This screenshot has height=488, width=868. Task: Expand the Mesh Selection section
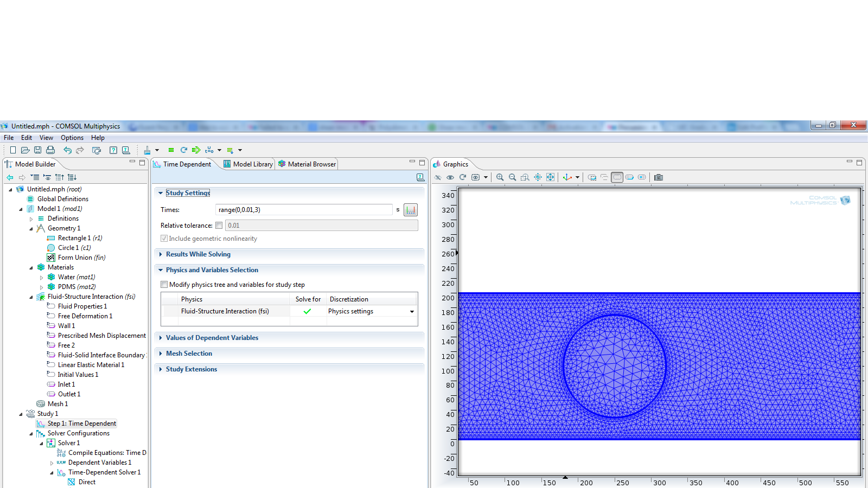[189, 354]
